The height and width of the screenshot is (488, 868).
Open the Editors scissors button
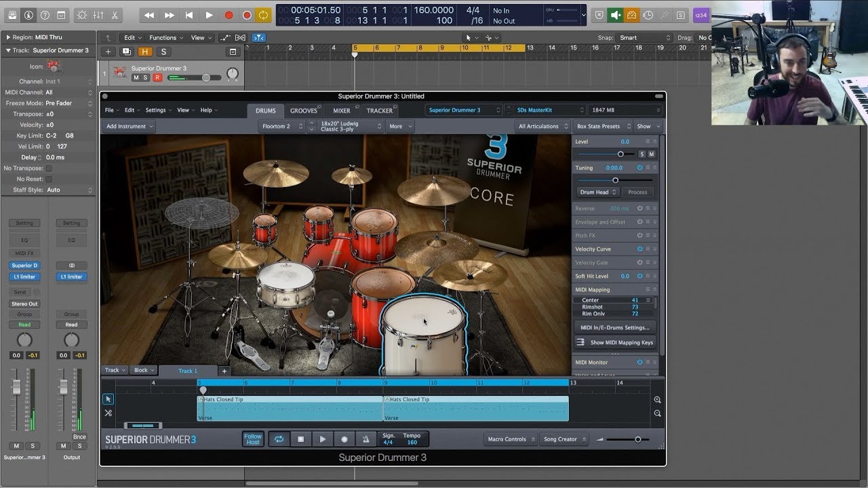coord(115,14)
